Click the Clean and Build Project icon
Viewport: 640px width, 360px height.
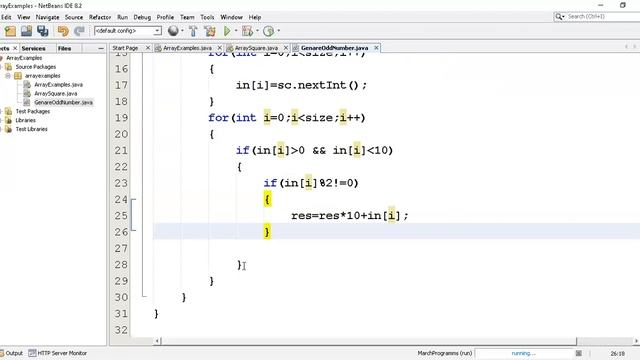[x=210, y=31]
